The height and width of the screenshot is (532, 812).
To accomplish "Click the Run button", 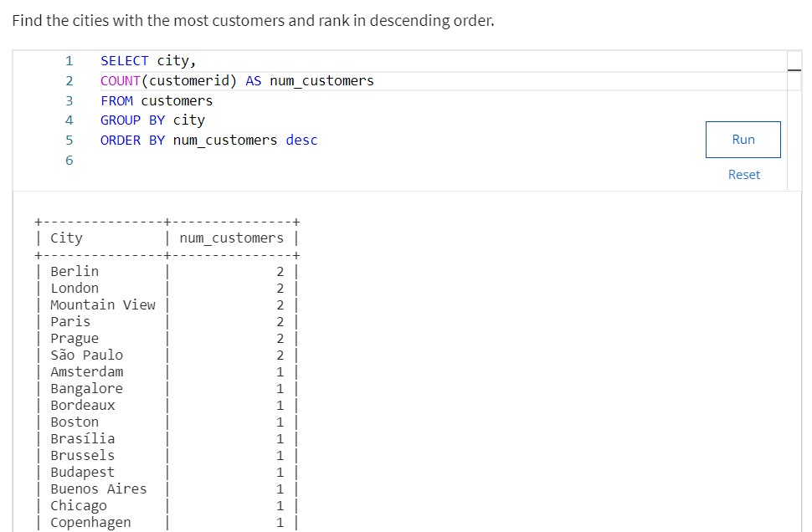I will [x=743, y=139].
